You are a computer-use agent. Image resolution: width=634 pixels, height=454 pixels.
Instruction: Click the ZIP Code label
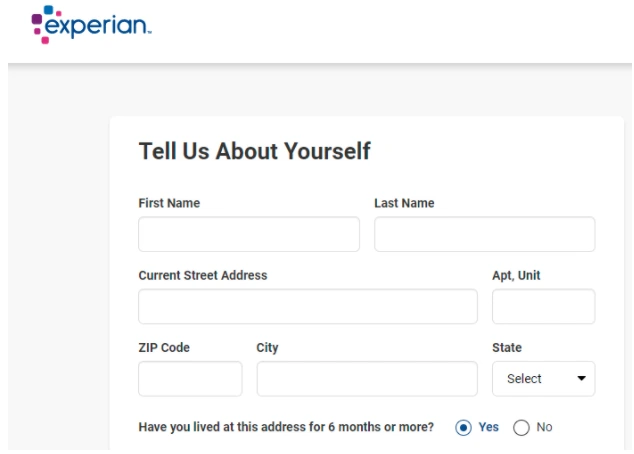click(164, 348)
